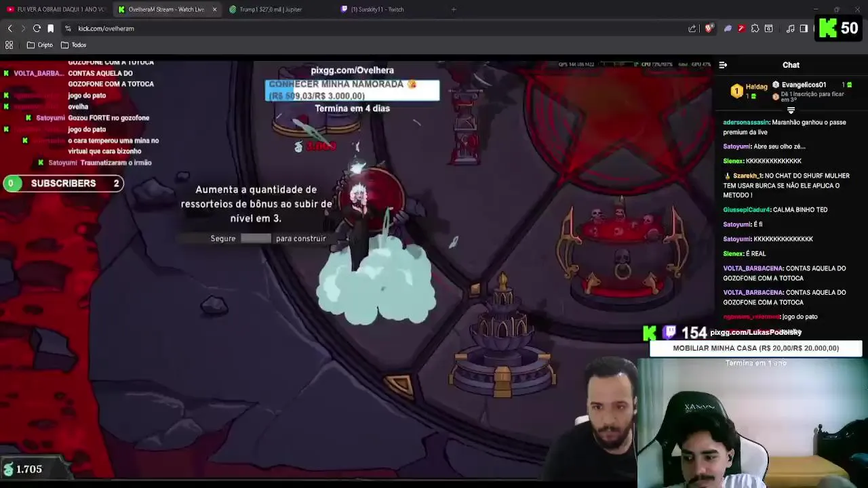This screenshot has width=868, height=488.
Task: Switch to the YouTube 'FUI VER A OBRA' tab
Action: coord(56,9)
